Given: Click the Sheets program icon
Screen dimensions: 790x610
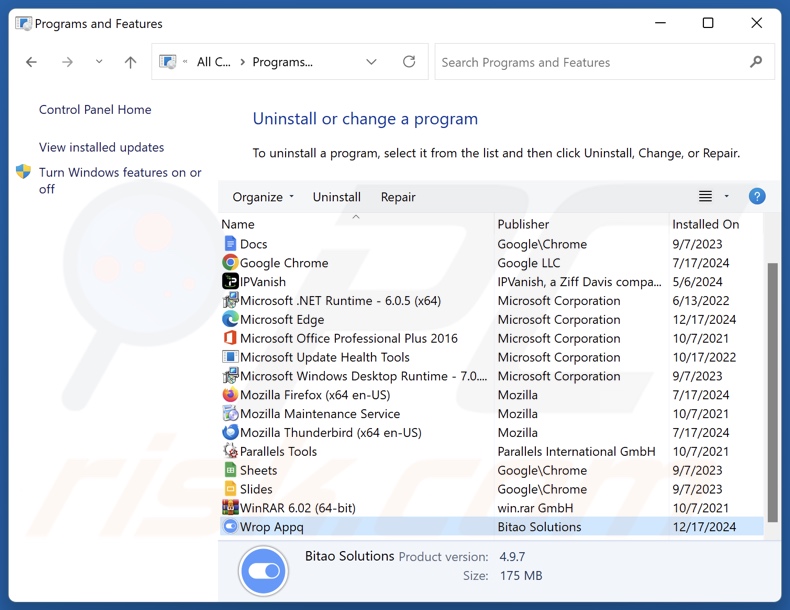Looking at the screenshot, I should pyautogui.click(x=230, y=470).
